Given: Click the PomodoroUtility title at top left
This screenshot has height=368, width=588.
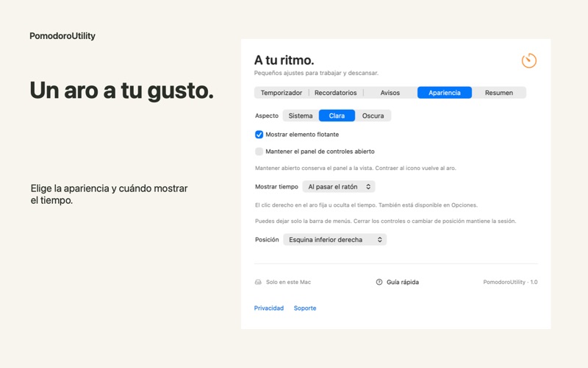Looking at the screenshot, I should (62, 36).
